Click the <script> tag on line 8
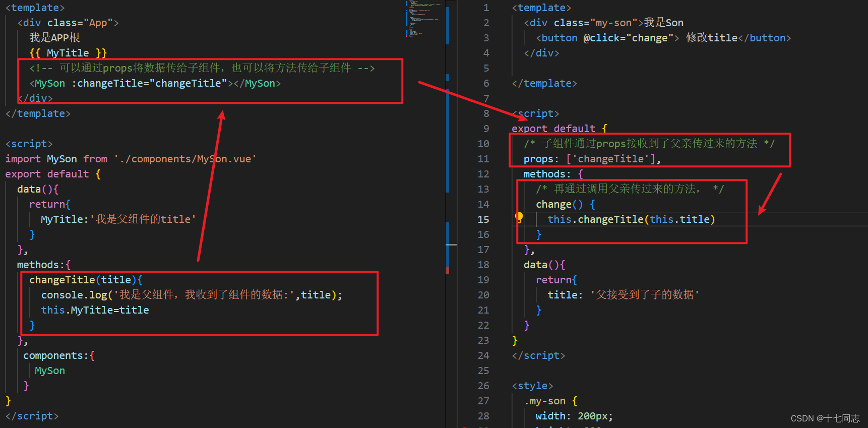 [535, 113]
